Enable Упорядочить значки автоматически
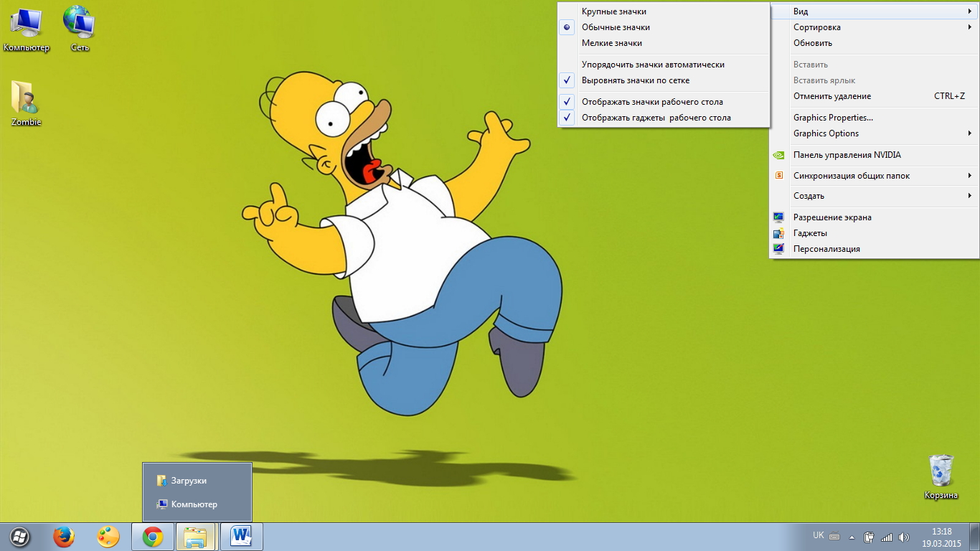This screenshot has width=980, height=551. (x=663, y=65)
